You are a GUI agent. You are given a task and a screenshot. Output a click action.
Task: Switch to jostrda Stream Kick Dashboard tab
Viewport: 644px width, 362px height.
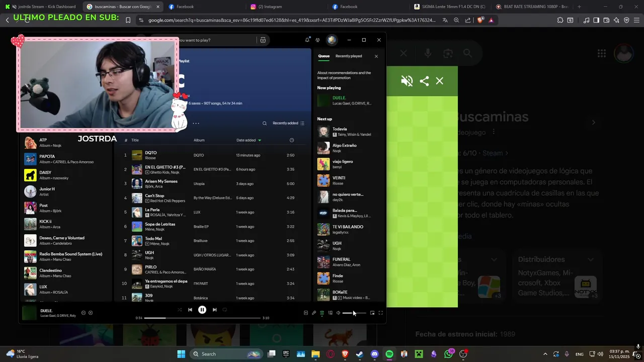(42, 7)
